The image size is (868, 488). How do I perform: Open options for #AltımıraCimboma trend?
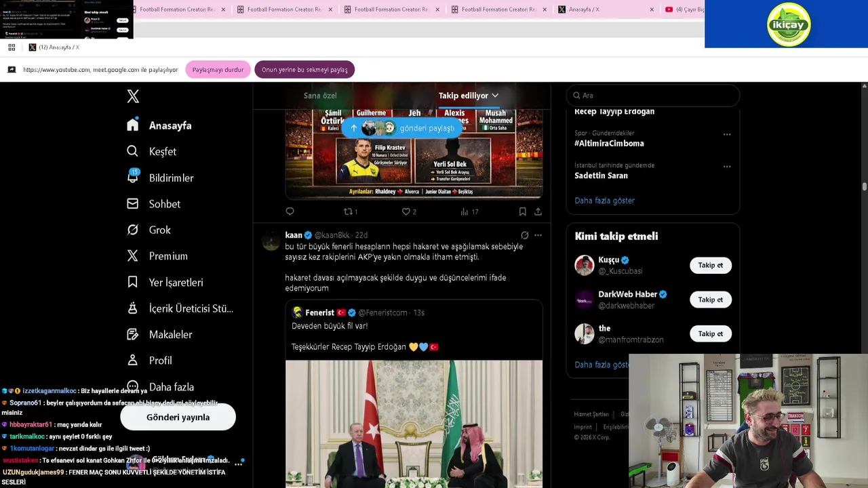tap(727, 134)
